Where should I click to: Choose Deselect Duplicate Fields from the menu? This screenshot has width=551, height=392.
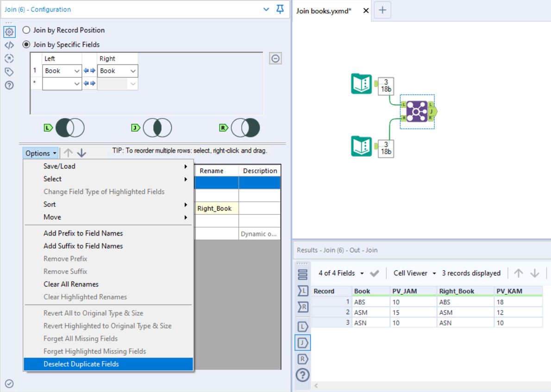tap(81, 364)
